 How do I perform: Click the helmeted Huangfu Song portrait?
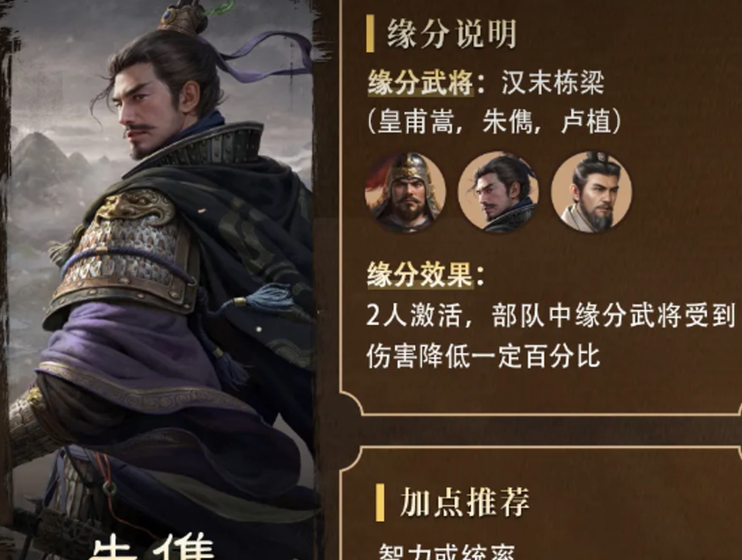tap(405, 192)
